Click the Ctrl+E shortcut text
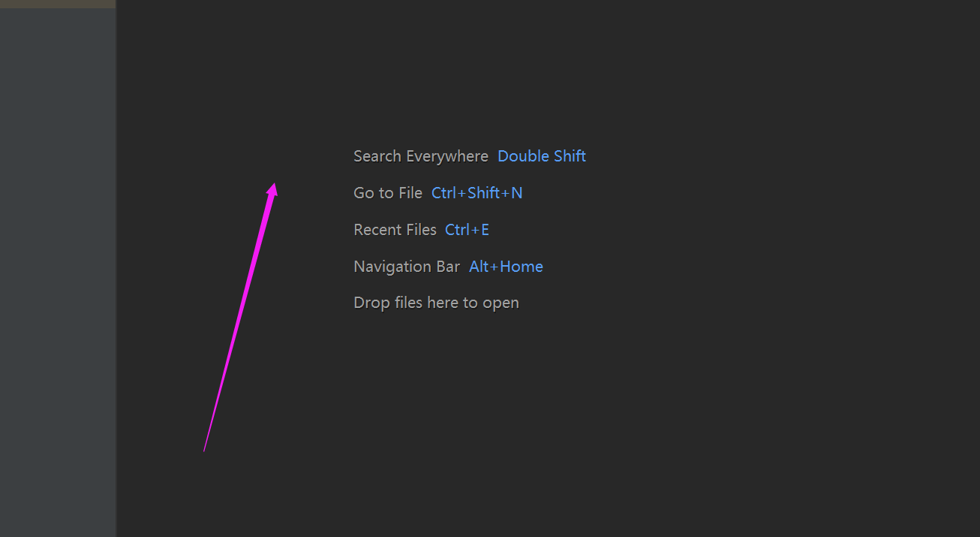The image size is (980, 537). click(x=467, y=230)
